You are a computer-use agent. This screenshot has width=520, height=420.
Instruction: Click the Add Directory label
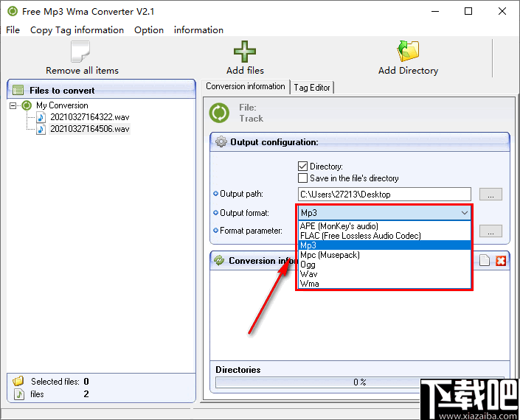click(408, 71)
